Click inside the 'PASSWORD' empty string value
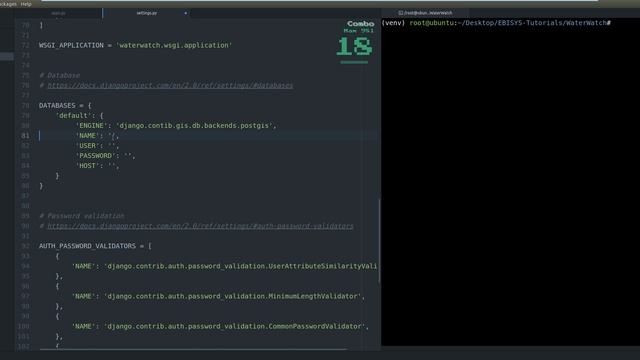 (129, 156)
